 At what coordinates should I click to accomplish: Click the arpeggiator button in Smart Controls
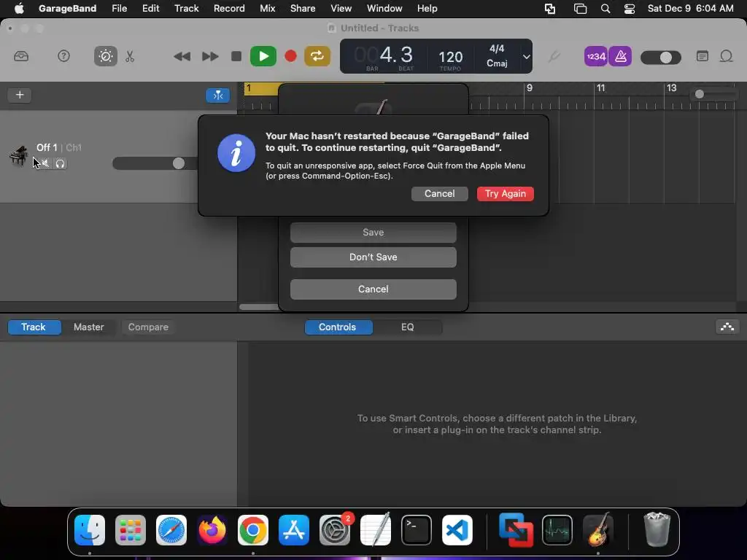pos(727,327)
